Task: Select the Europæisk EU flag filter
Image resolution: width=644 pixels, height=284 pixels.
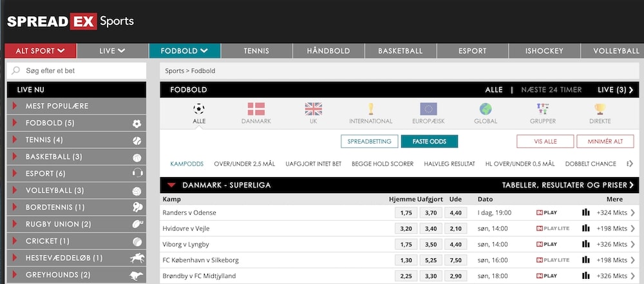Action: (428, 109)
